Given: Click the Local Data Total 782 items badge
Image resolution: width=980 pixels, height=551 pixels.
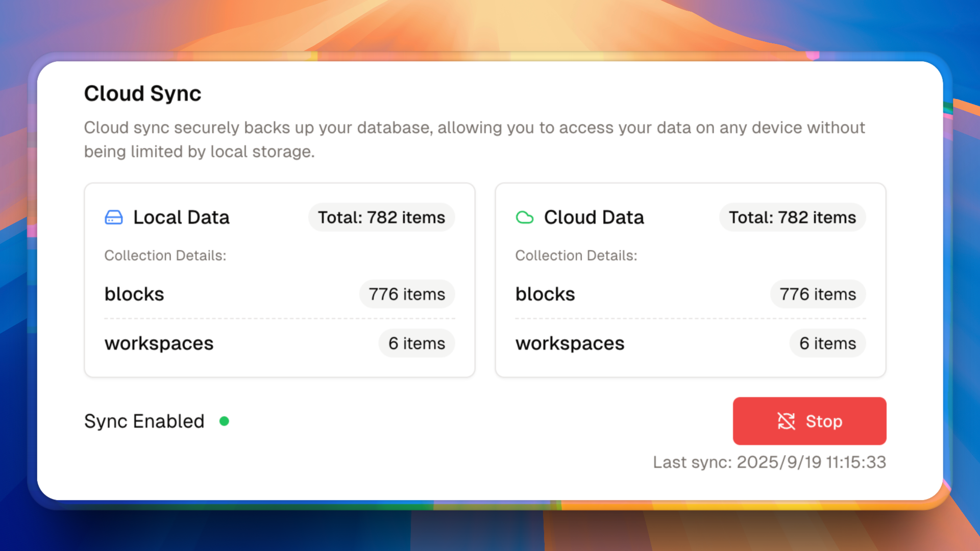Looking at the screenshot, I should tap(381, 217).
